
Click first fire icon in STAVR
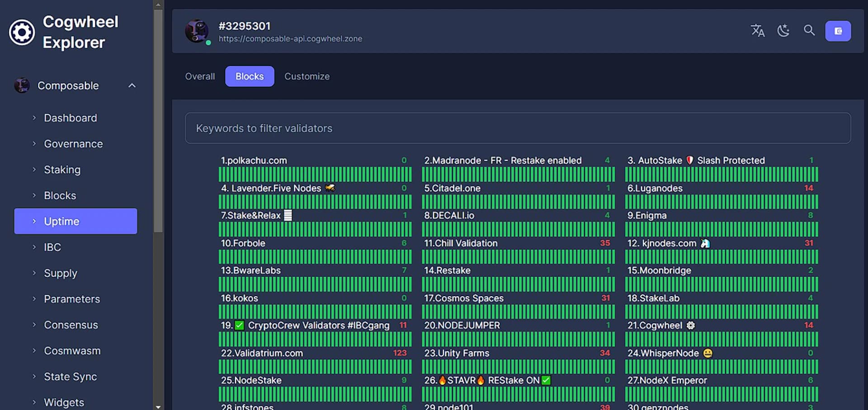(442, 380)
